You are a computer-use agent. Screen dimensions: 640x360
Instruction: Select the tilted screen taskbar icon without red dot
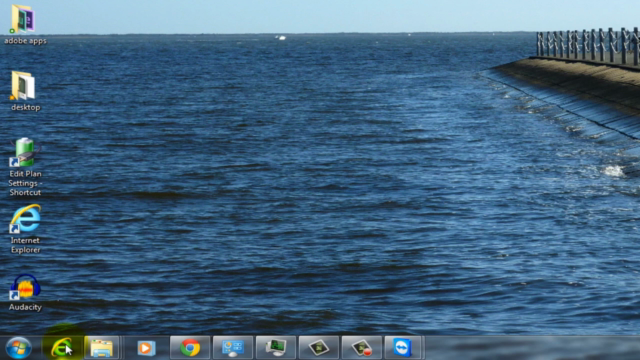pos(318,348)
